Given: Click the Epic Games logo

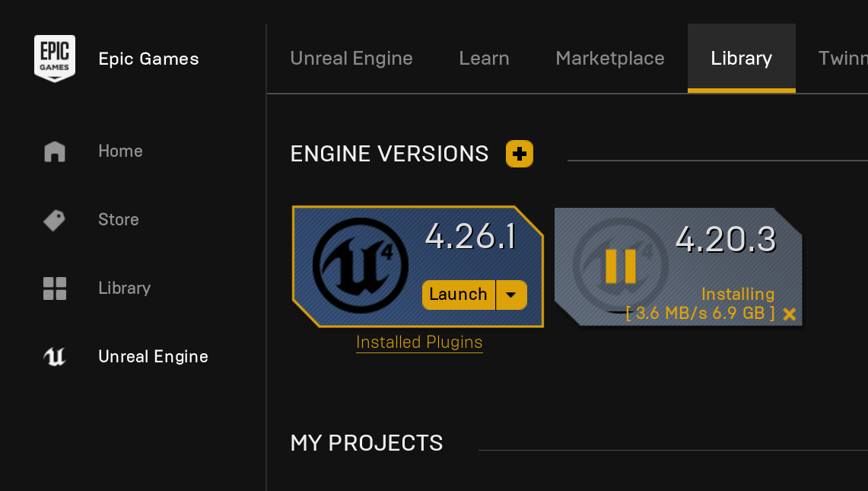Looking at the screenshot, I should click(x=54, y=58).
